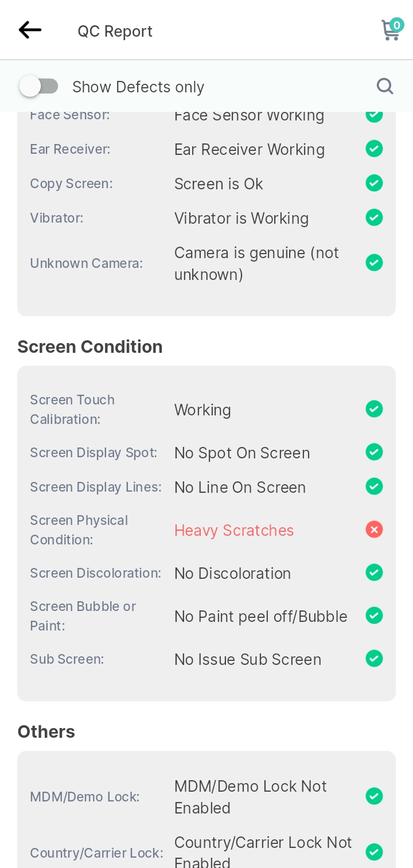Image resolution: width=413 pixels, height=868 pixels.
Task: Select the Show Defects only label
Action: point(138,87)
